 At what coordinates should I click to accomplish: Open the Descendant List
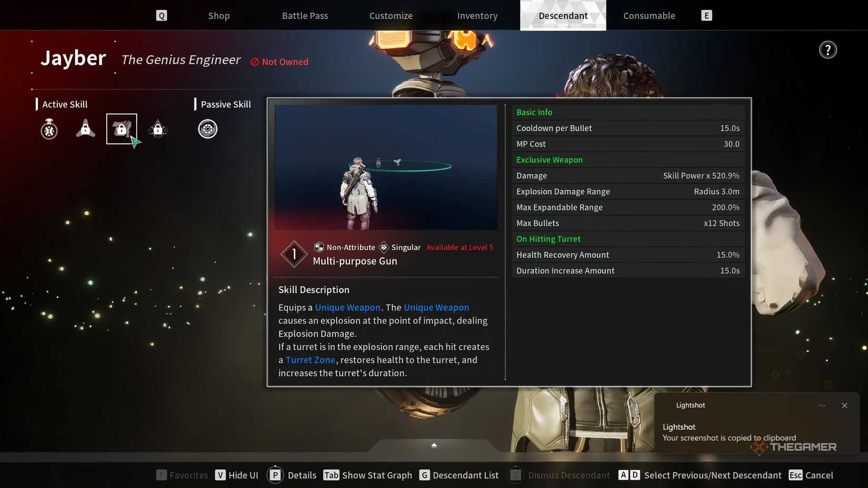(x=459, y=475)
